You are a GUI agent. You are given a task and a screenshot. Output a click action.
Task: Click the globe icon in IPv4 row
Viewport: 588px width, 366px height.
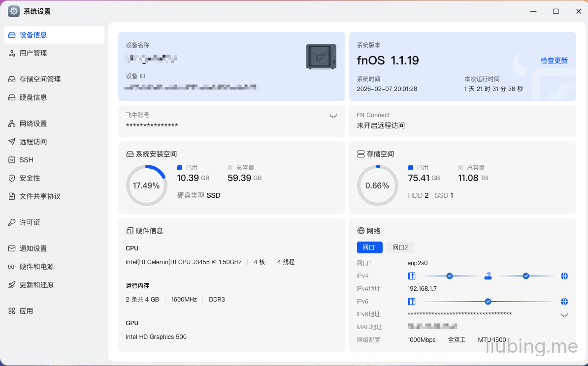click(x=564, y=276)
